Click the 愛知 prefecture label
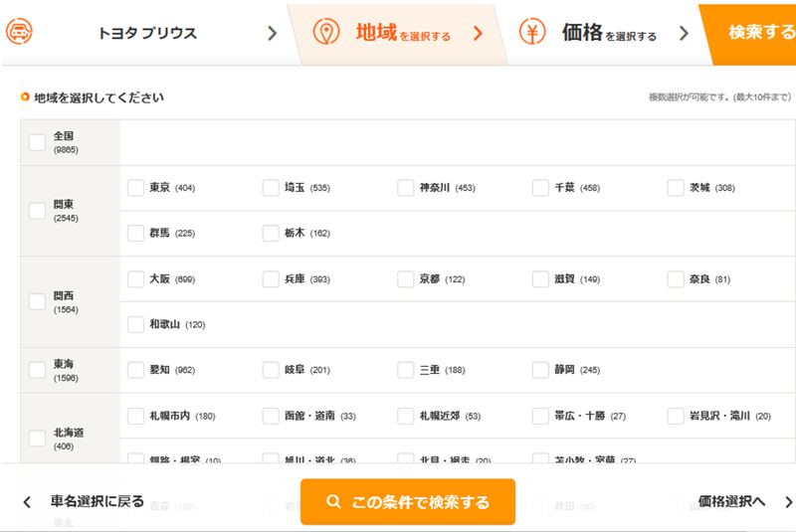 pyautogui.click(x=160, y=370)
